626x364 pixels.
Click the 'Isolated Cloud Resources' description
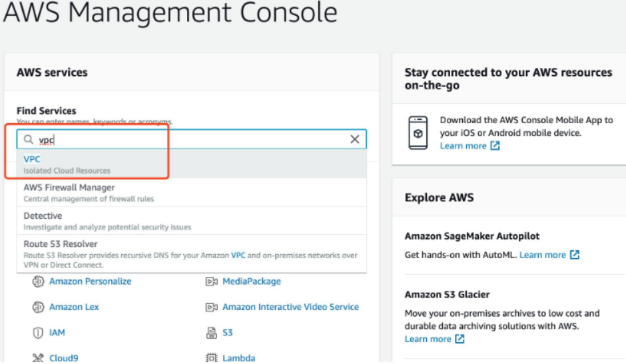pos(67,170)
